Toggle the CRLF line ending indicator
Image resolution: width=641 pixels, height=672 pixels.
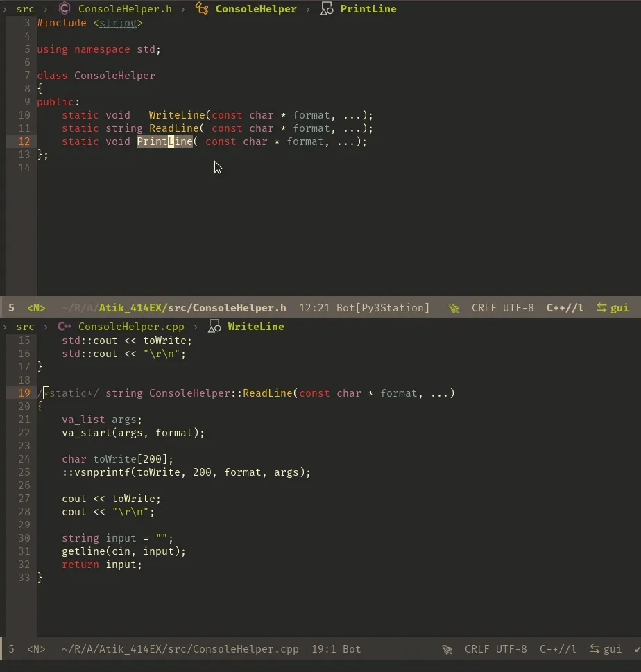tap(486, 307)
